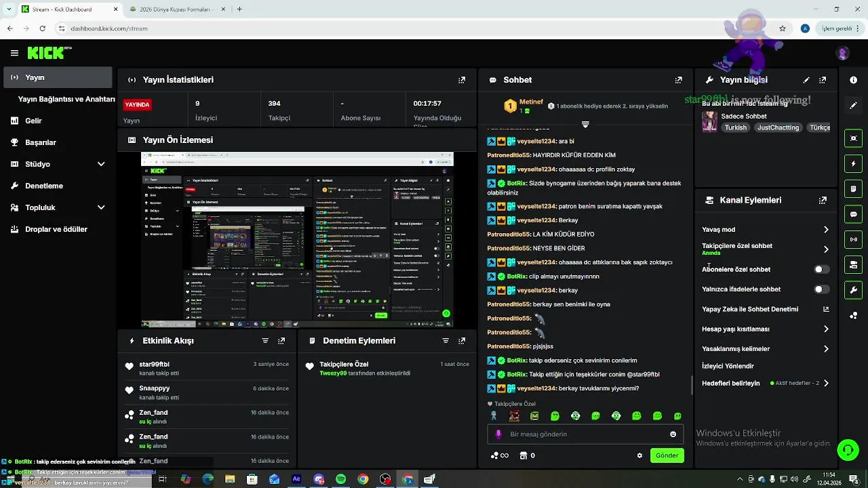Image resolution: width=868 pixels, height=488 pixels.
Task: Click the purple microphone icon in message box
Action: click(498, 434)
